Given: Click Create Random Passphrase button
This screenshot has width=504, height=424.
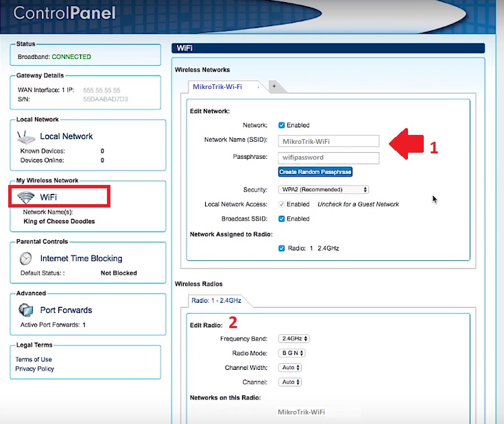Looking at the screenshot, I should tap(315, 172).
